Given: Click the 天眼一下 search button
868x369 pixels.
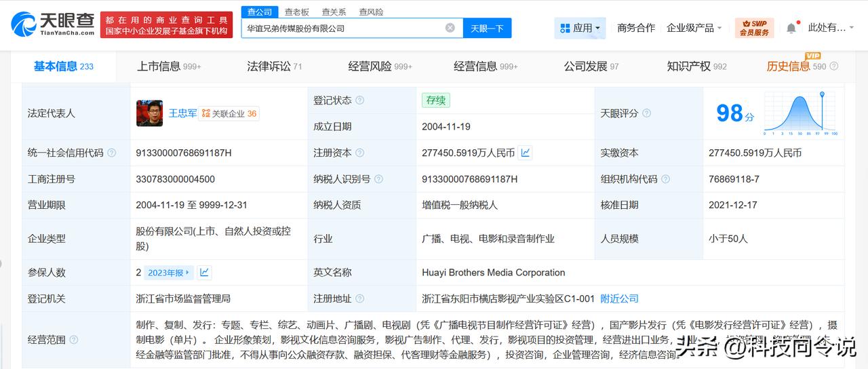Looking at the screenshot, I should pyautogui.click(x=487, y=28).
